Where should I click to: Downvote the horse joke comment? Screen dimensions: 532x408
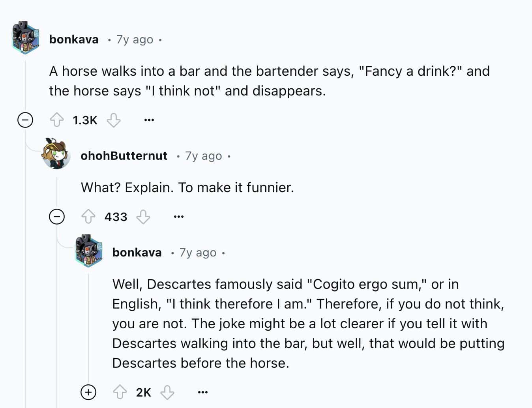click(x=113, y=120)
